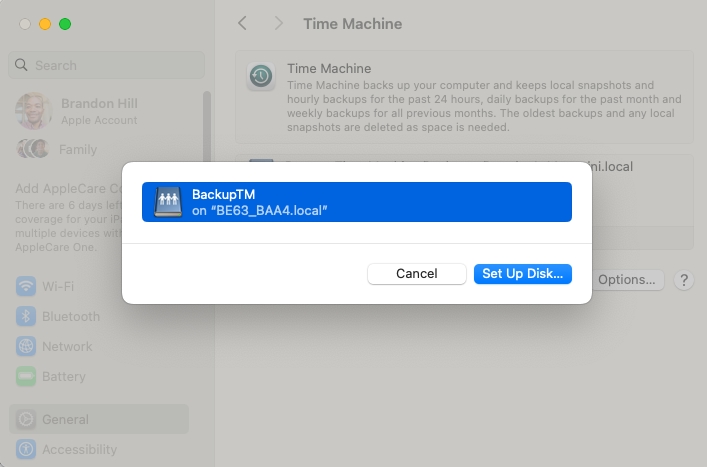This screenshot has height=467, width=707.
Task: Focus the settings Search field
Action: point(106,65)
